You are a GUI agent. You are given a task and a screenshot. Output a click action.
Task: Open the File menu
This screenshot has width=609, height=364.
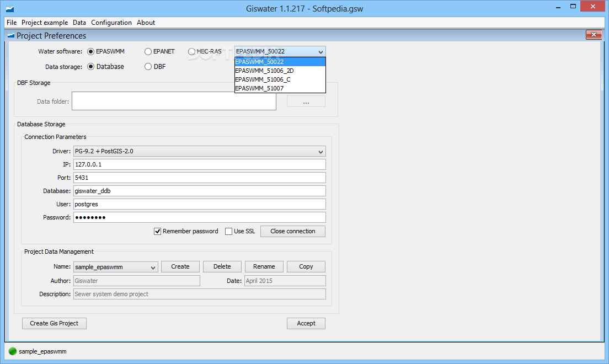(12, 23)
